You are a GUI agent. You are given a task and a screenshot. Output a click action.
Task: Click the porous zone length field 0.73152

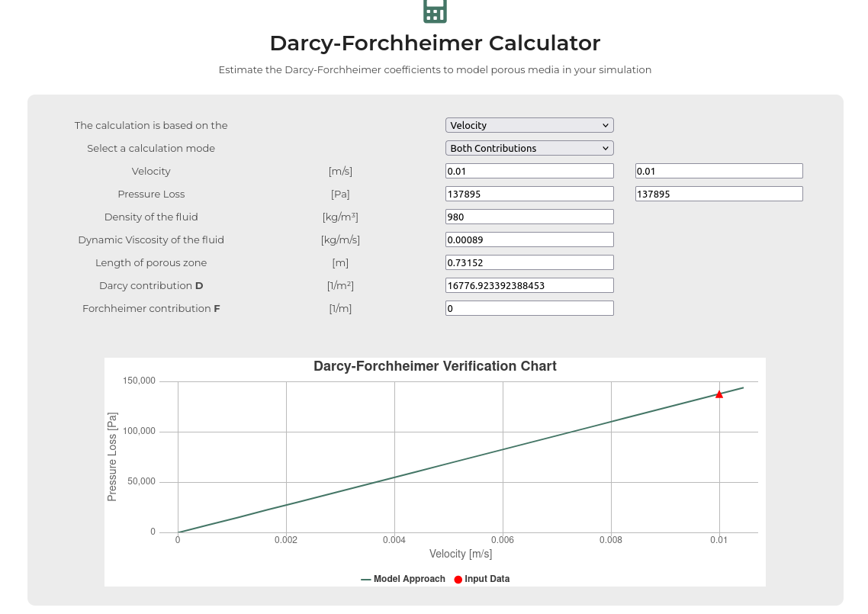[529, 262]
